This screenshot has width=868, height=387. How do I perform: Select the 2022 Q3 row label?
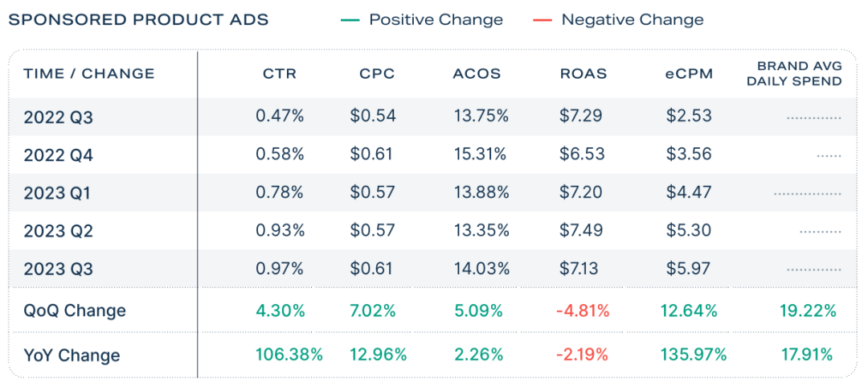coord(58,117)
